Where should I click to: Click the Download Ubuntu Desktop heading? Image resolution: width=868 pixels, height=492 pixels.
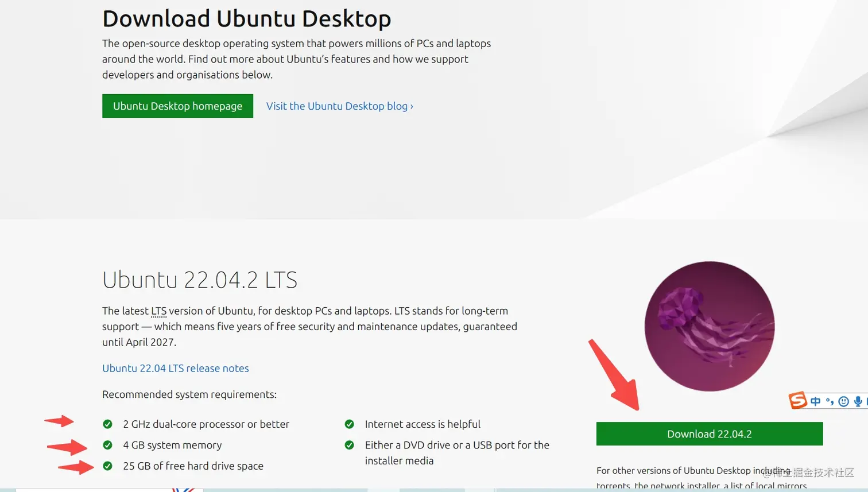click(x=246, y=18)
